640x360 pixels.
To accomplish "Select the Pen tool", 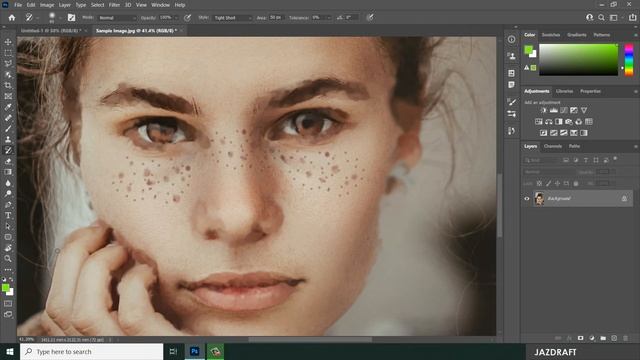I will (8, 204).
